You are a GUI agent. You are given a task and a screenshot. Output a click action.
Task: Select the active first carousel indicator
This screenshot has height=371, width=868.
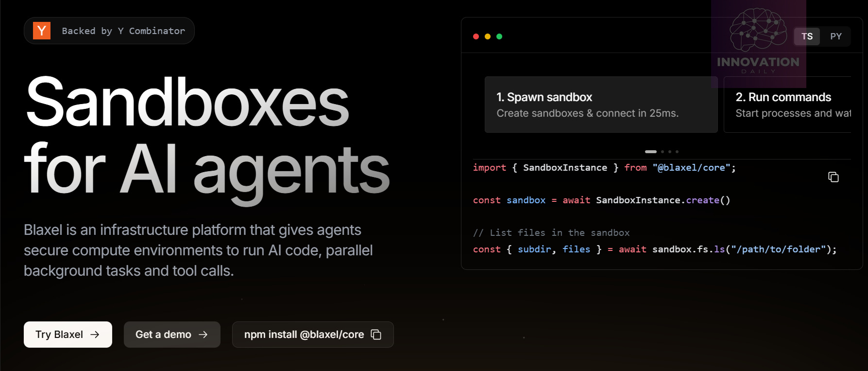tap(651, 152)
